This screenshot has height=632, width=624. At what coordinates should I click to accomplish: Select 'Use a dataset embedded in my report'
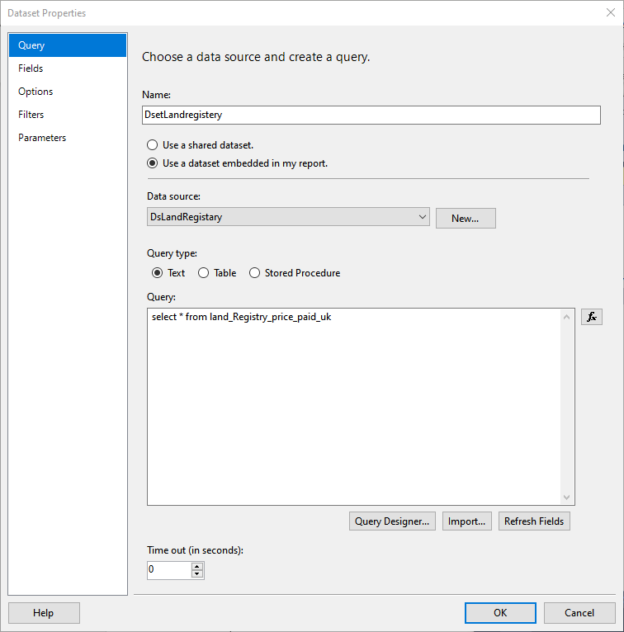point(153,163)
